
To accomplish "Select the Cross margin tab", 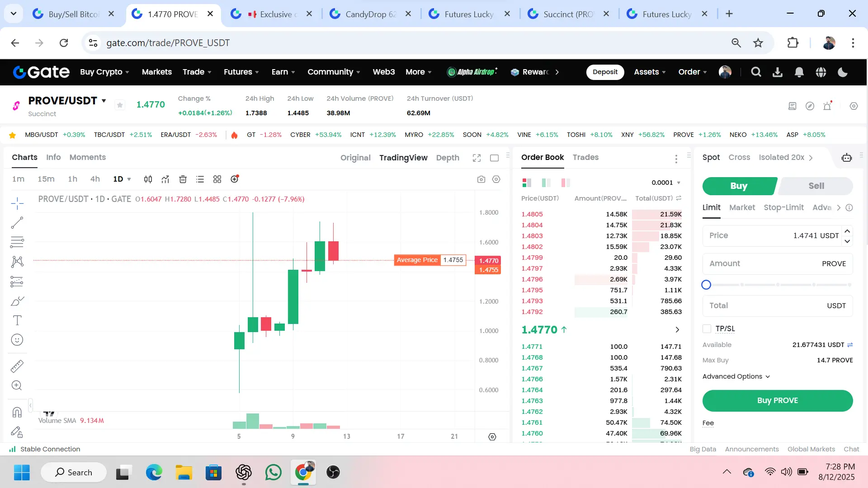I will pyautogui.click(x=739, y=157).
